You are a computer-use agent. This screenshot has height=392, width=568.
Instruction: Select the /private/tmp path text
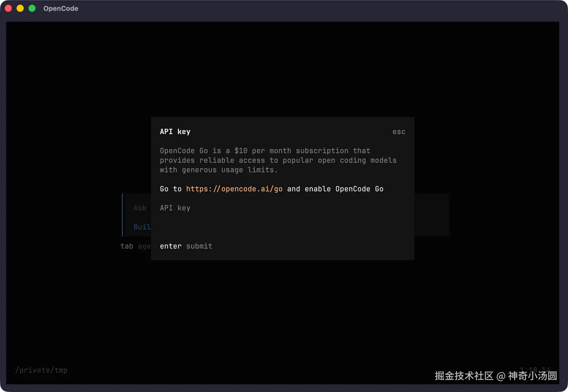(x=41, y=370)
